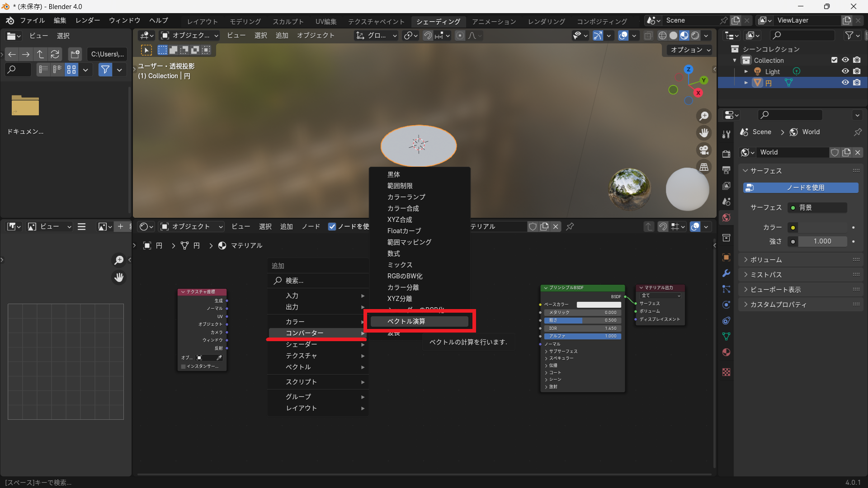
Task: Click the file browser refresh icon
Action: (x=55, y=54)
